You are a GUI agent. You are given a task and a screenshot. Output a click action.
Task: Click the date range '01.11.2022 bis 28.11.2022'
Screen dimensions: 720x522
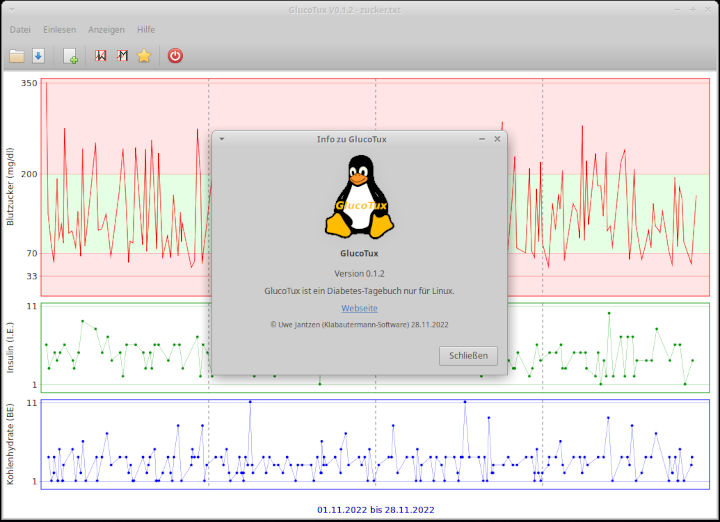coord(376,510)
